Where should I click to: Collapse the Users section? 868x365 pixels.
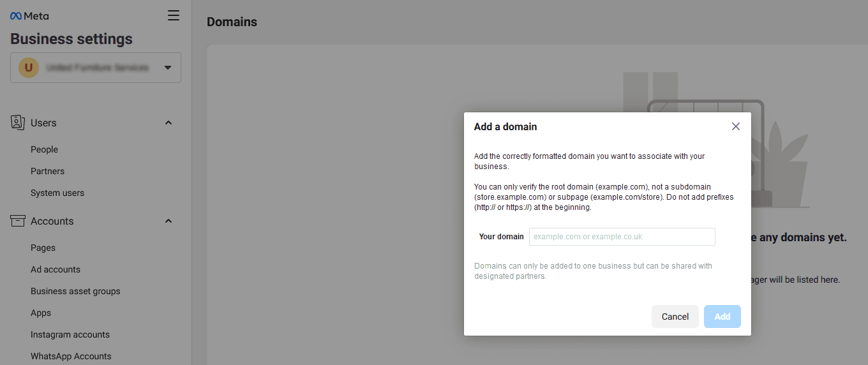pos(168,123)
